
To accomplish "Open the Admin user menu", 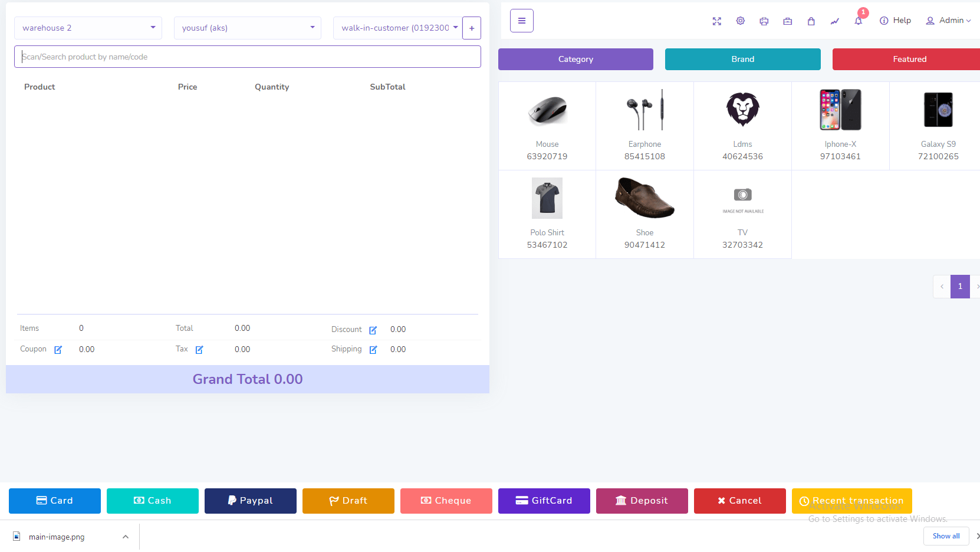I will pyautogui.click(x=948, y=21).
